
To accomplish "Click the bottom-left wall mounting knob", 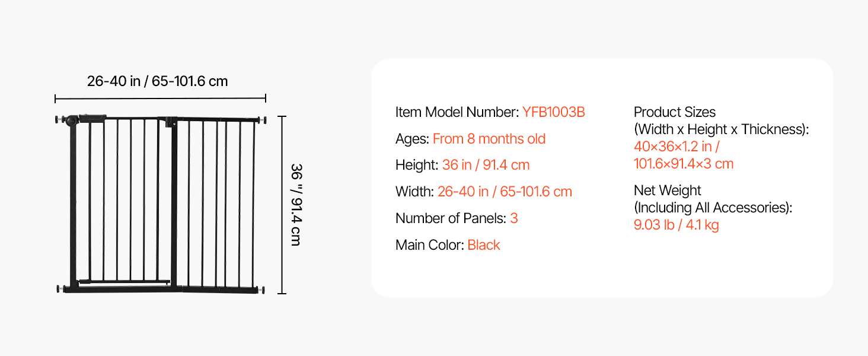I will click(x=60, y=289).
